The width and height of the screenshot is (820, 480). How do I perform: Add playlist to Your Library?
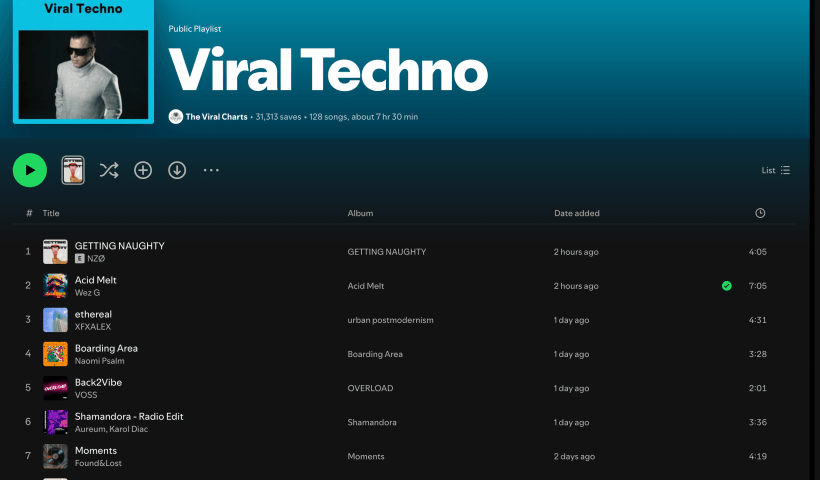pos(143,170)
